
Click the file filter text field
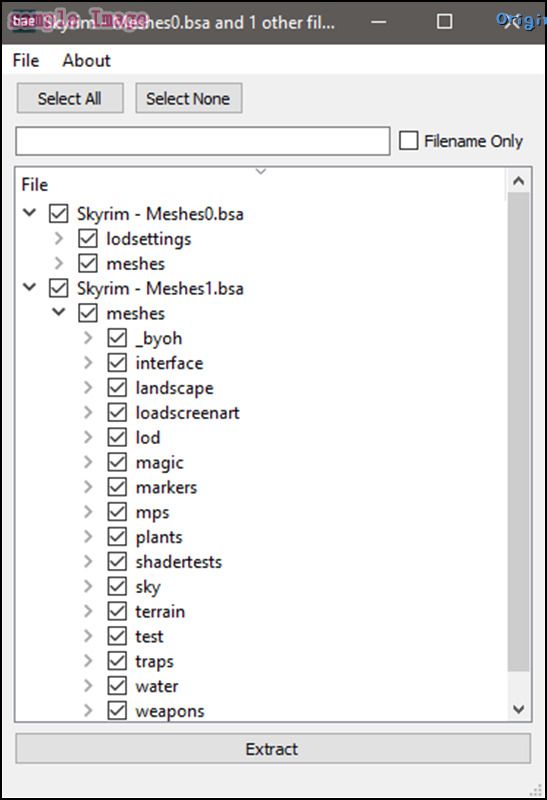click(203, 141)
